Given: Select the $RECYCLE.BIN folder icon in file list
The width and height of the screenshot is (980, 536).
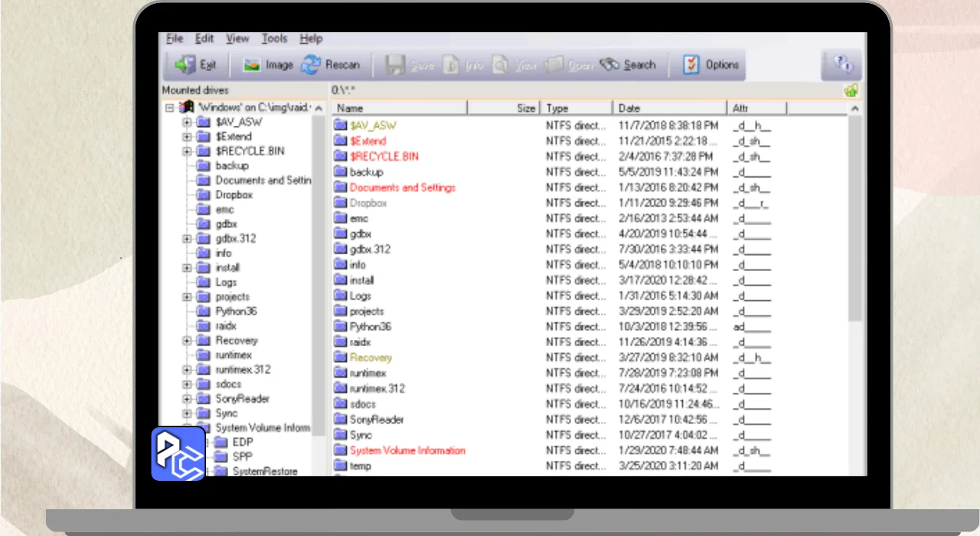Looking at the screenshot, I should (x=341, y=156).
